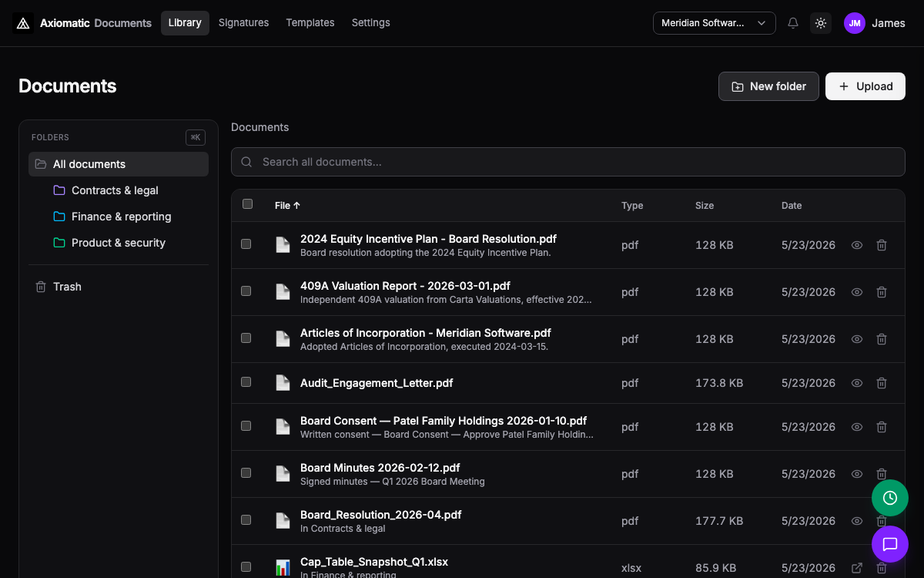Toggle the light theme sun icon
924x578 pixels.
tap(821, 23)
